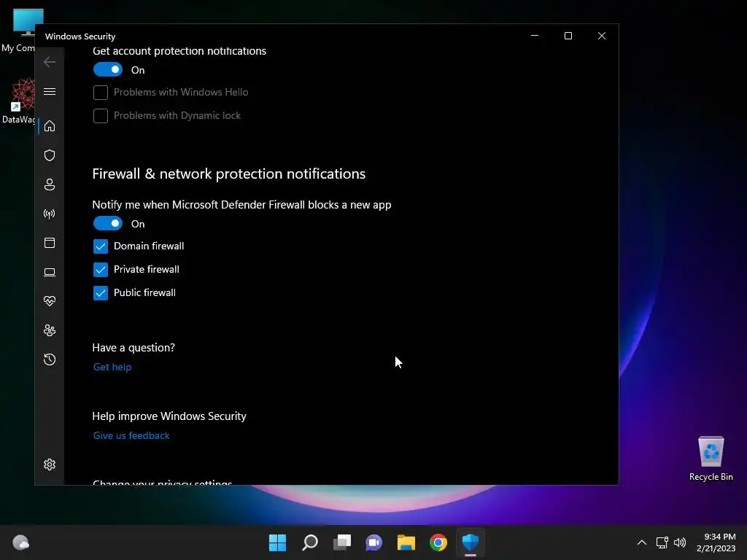Open Device performance & health heart icon

[x=50, y=301]
